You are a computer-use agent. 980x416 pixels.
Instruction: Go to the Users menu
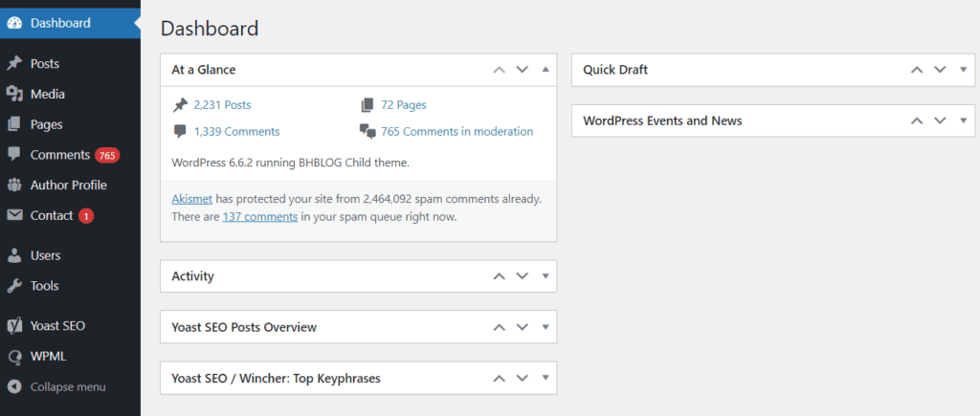tap(70, 255)
